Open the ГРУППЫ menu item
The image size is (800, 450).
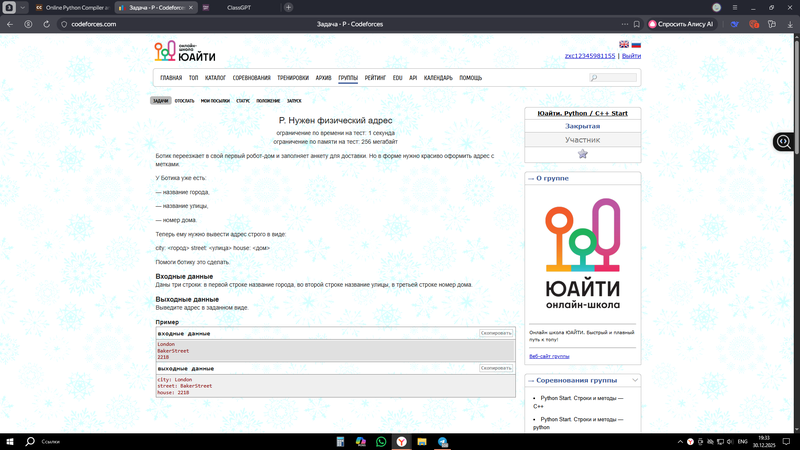coord(348,78)
